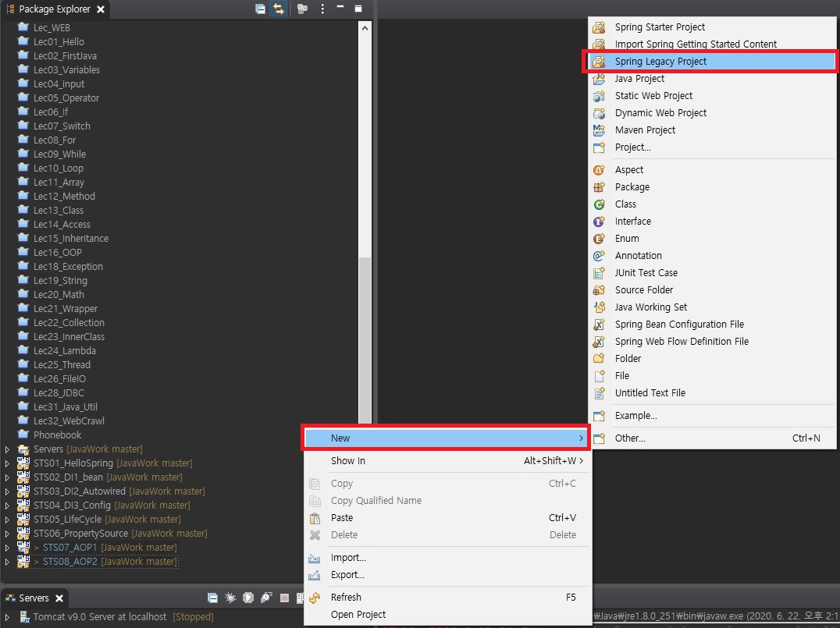Viewport: 840px width, 628px height.
Task: Click the Annotation icon
Action: (x=599, y=255)
